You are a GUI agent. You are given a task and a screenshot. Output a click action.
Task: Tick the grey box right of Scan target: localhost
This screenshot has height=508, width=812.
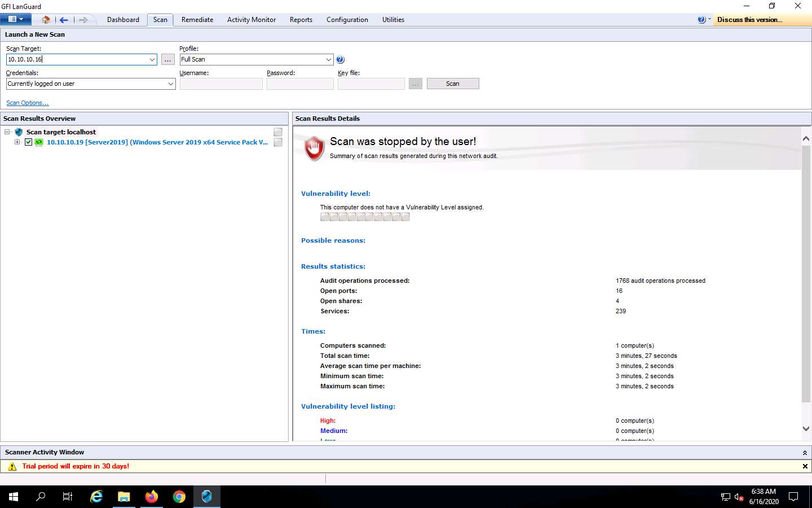coord(278,132)
